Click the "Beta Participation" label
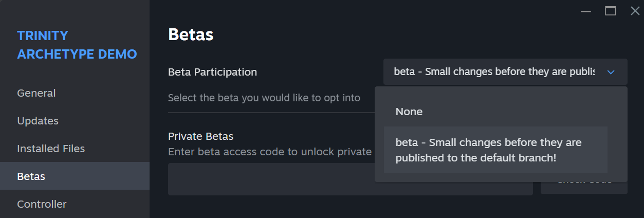Screen dimensions: 644x218 pyautogui.click(x=212, y=72)
